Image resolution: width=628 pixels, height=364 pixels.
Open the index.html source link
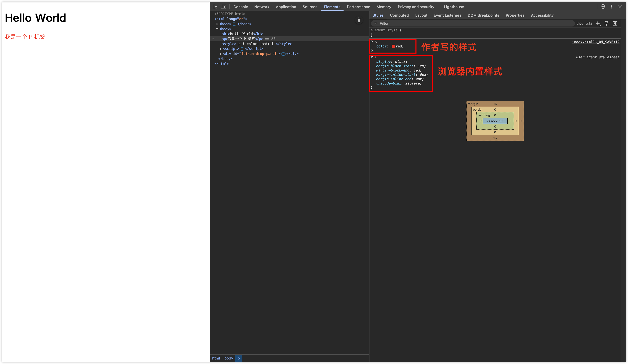[595, 42]
